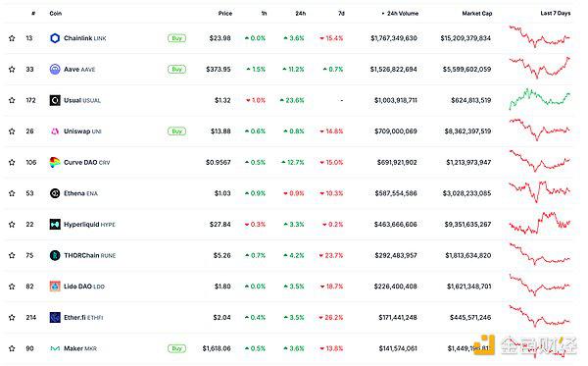Click the Usual coin logo icon

click(x=55, y=100)
